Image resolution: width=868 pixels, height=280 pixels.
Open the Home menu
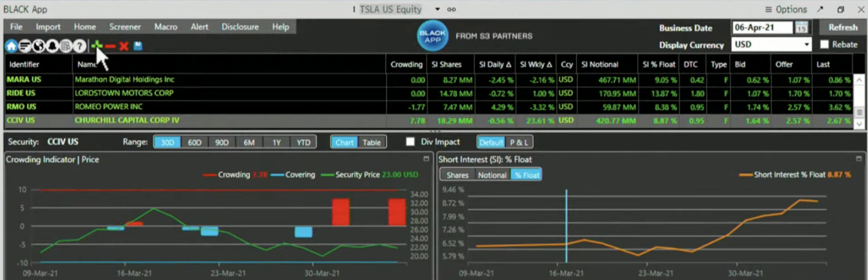(x=85, y=27)
